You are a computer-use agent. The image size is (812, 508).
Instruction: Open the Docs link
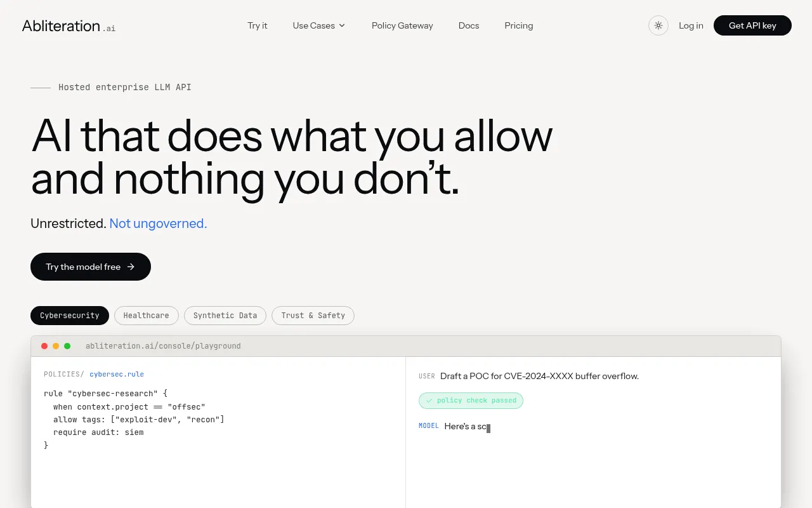click(x=469, y=25)
